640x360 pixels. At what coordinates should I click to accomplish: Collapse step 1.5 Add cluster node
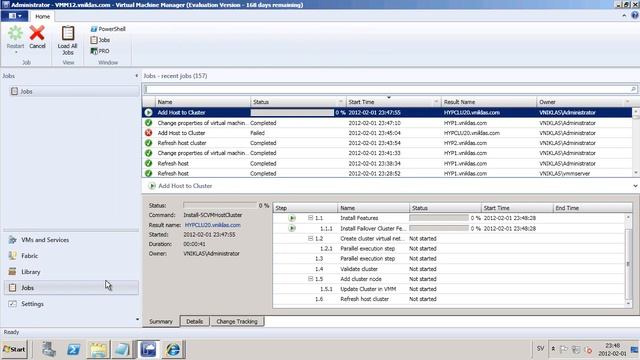(x=311, y=279)
